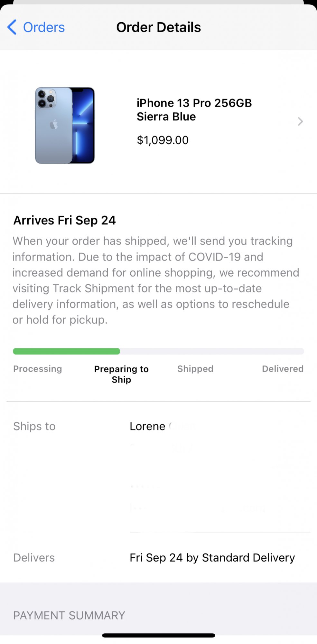The height and width of the screenshot is (644, 317).
Task: Expand product details via right chevron
Action: coord(300,121)
